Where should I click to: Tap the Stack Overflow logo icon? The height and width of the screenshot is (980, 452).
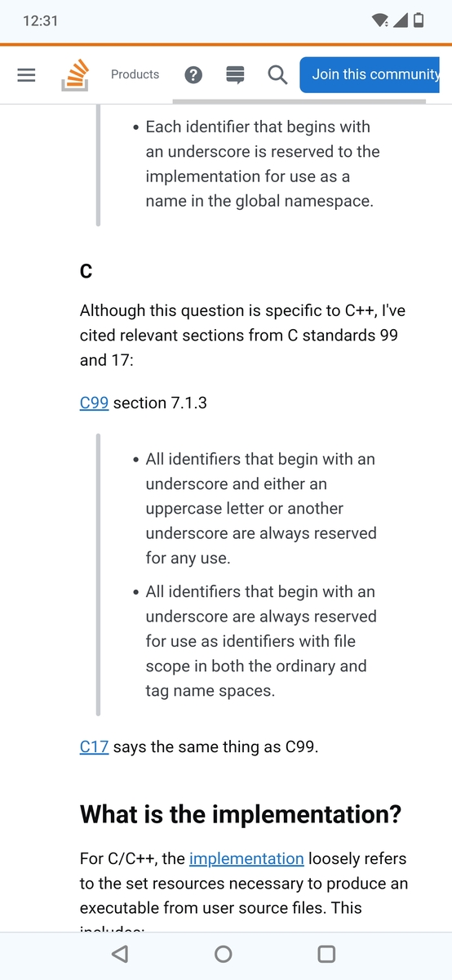(x=74, y=74)
